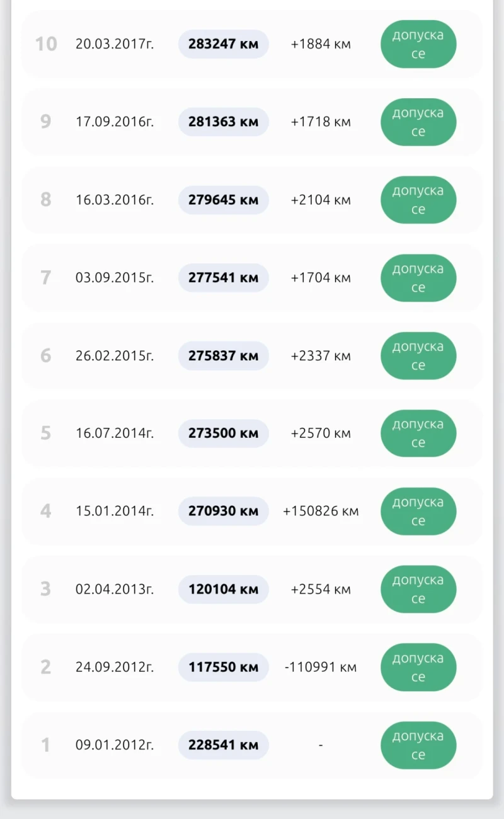Screen dimensions: 504x819
Task: Click the date 03.09.2015г. in row 7
Action: coord(114,278)
